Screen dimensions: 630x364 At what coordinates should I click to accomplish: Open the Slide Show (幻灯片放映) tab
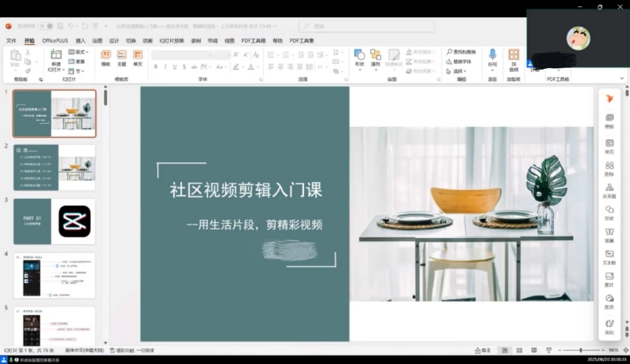(172, 41)
